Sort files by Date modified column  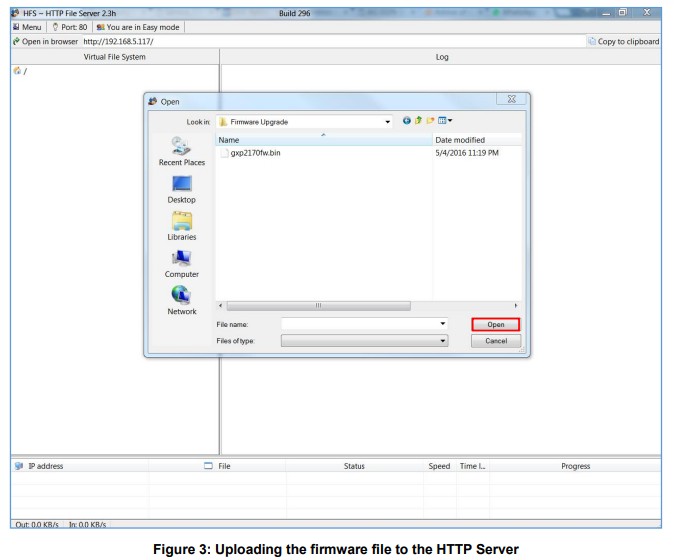458,140
